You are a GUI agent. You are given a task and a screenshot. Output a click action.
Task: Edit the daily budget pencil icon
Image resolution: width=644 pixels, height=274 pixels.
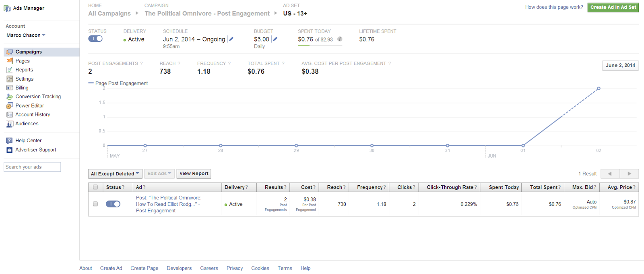pyautogui.click(x=275, y=39)
